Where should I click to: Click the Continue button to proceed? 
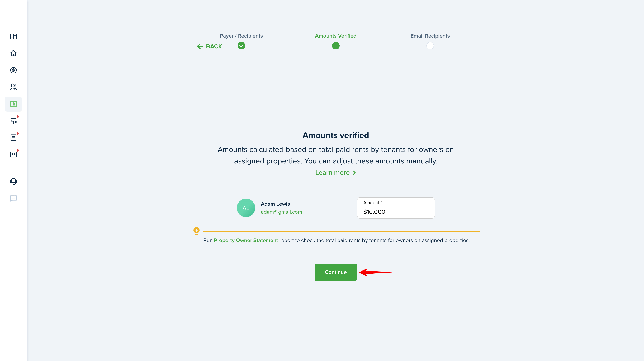[x=336, y=272]
